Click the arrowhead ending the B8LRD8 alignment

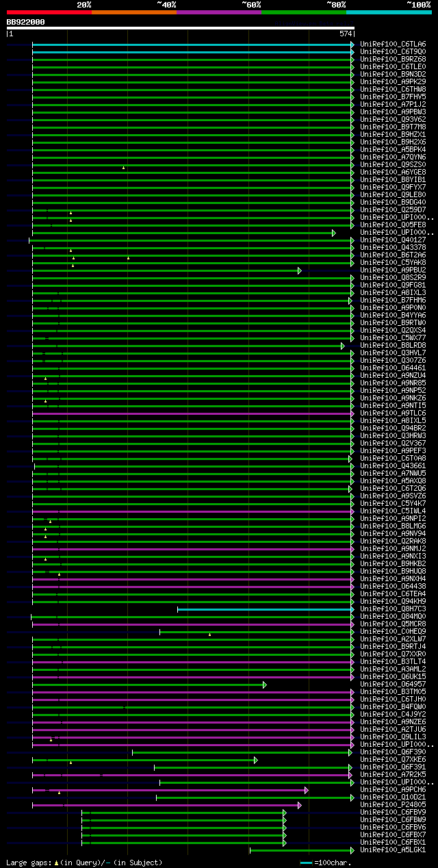coord(343,346)
